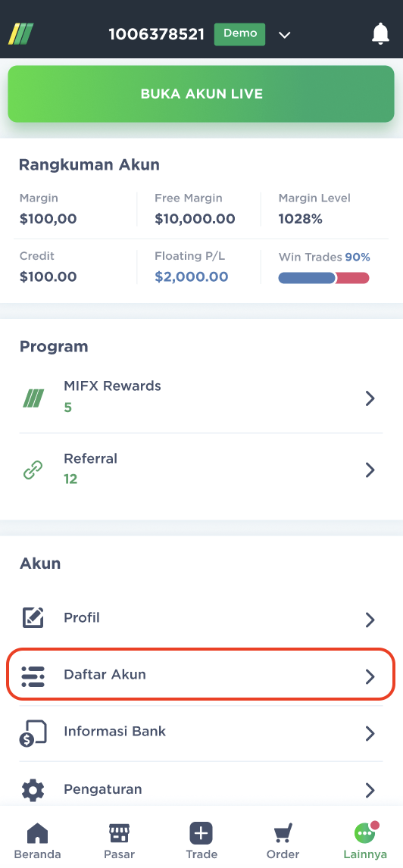The height and width of the screenshot is (868, 403).
Task: Expand MIFX Rewards with its chevron
Action: pyautogui.click(x=370, y=398)
